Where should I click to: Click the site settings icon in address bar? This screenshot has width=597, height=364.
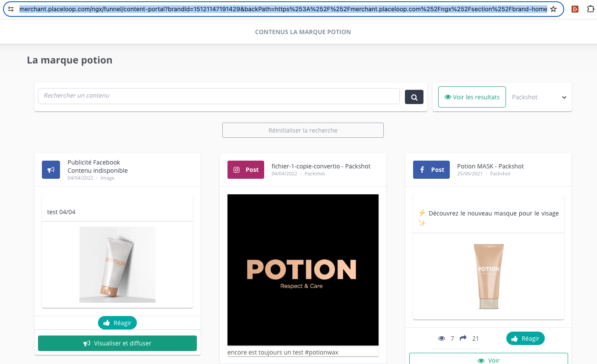click(11, 9)
